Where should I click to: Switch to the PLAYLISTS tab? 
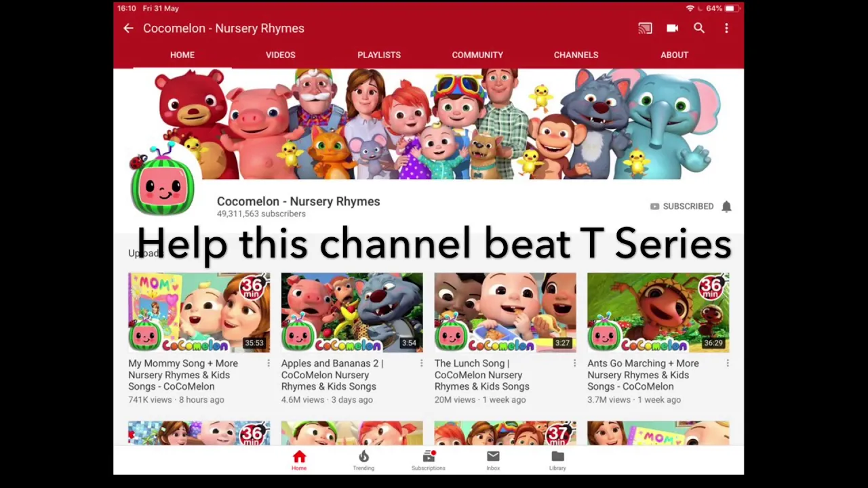tap(379, 55)
